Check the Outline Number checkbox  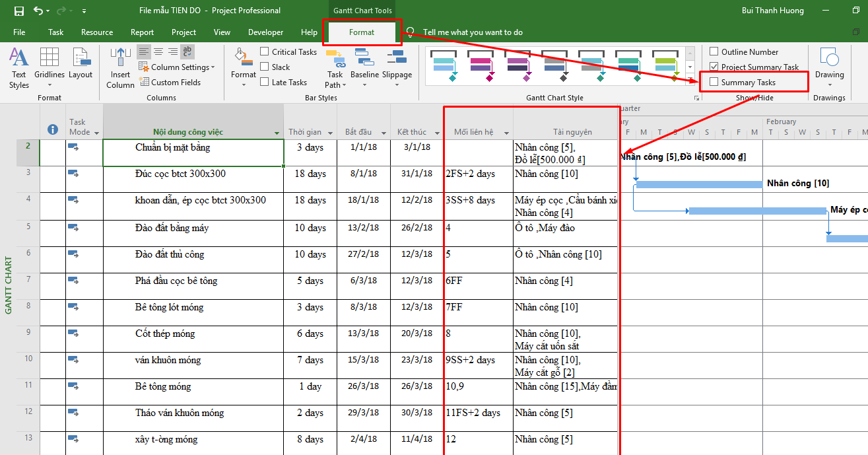[x=714, y=52]
